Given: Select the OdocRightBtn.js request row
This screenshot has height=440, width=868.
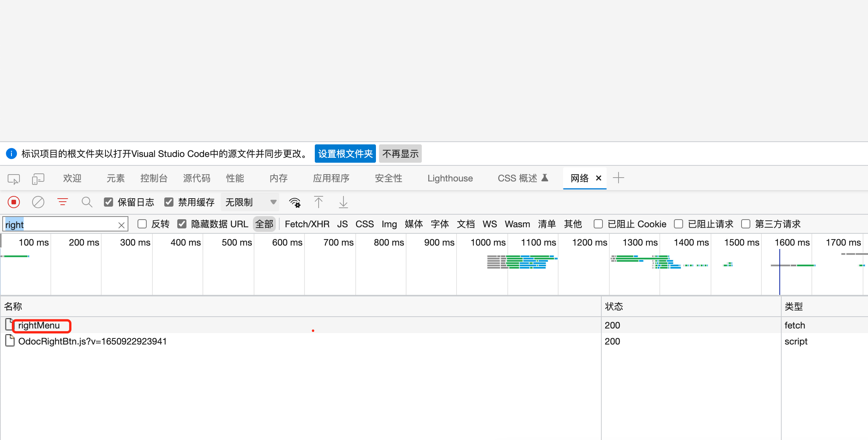Looking at the screenshot, I should (x=434, y=341).
